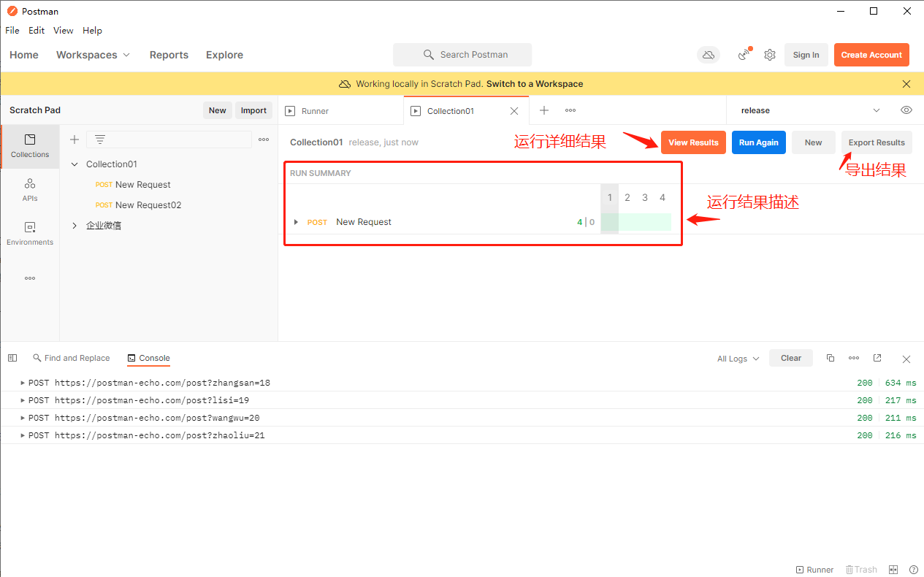The image size is (924, 577).
Task: Switch to the Runner tab
Action: (x=341, y=111)
